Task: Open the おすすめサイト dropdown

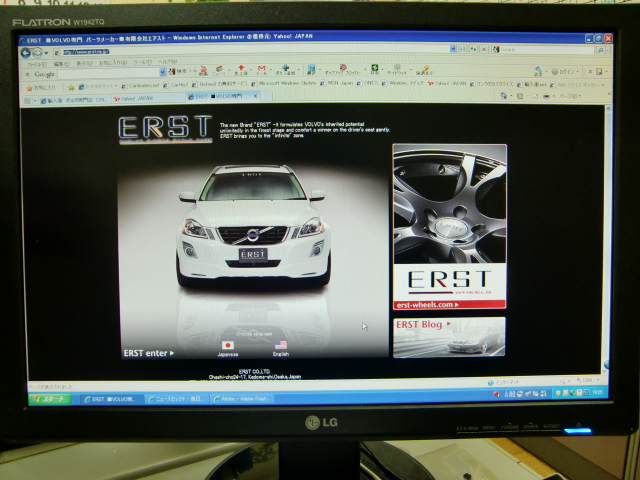Action: 97,87
